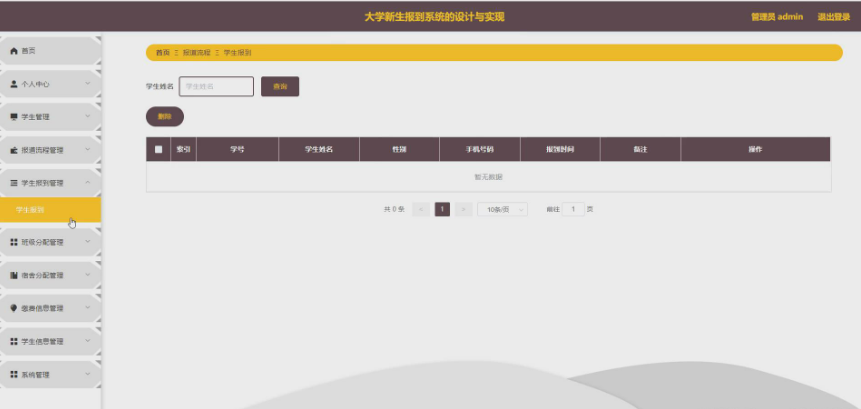This screenshot has width=861, height=409.
Task: Click the 查询 search button
Action: (280, 86)
